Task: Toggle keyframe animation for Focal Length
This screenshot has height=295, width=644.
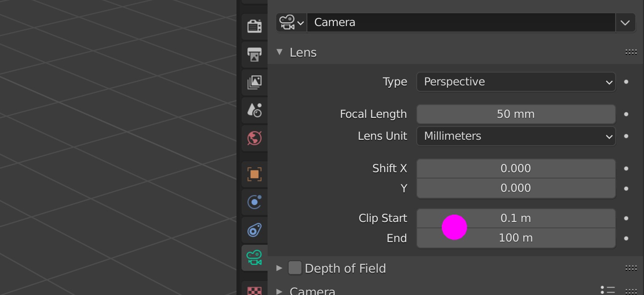Action: click(x=626, y=114)
